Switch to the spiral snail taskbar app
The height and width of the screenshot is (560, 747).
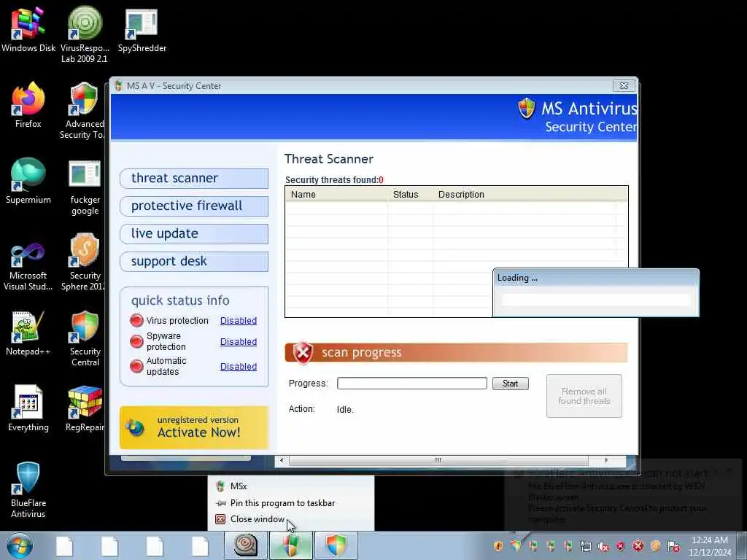pos(246,545)
